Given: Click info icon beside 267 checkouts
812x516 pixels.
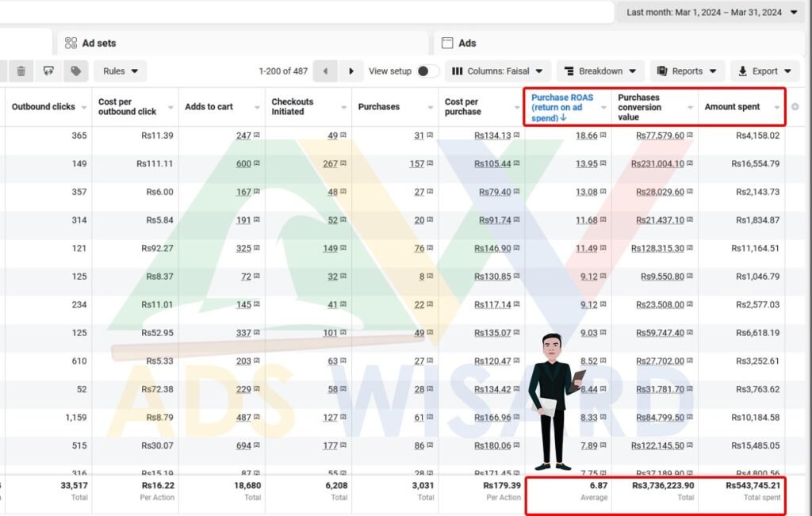Looking at the screenshot, I should [x=343, y=163].
